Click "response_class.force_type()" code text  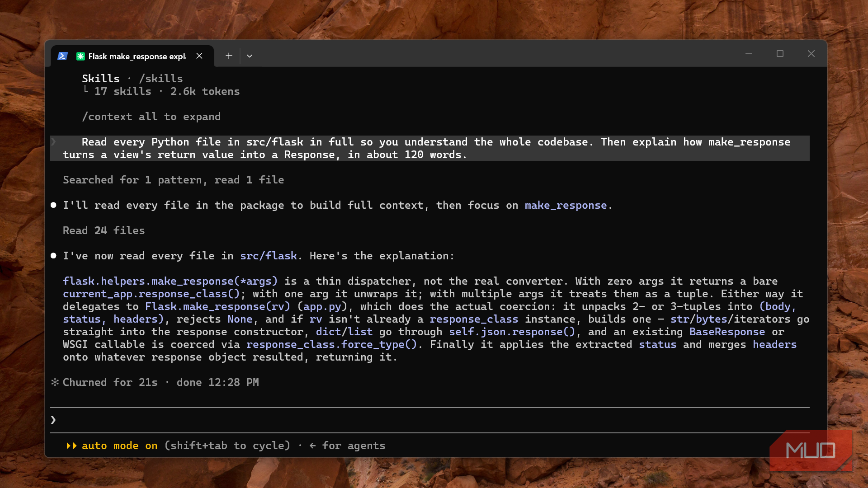pos(331,344)
